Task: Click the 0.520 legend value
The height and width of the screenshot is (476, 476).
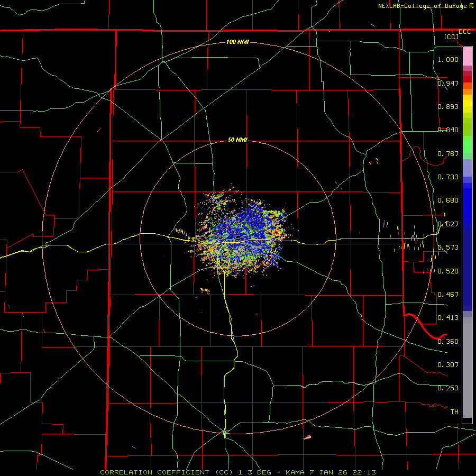Action: coord(448,271)
